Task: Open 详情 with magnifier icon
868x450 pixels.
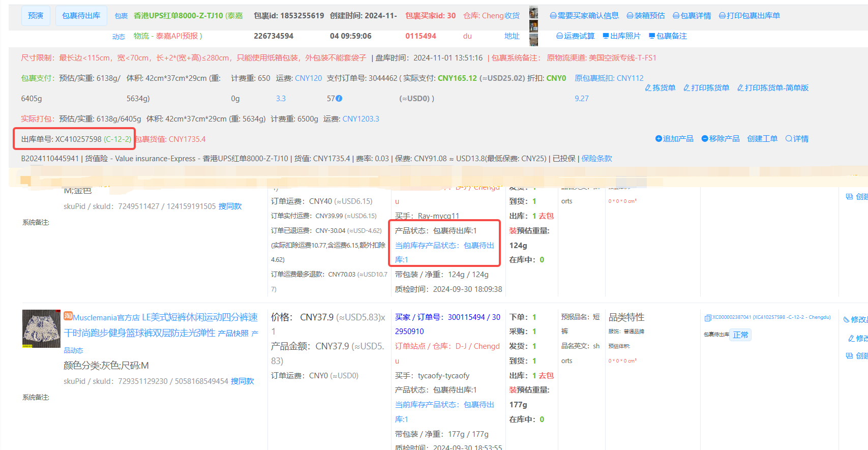Action: 797,139
